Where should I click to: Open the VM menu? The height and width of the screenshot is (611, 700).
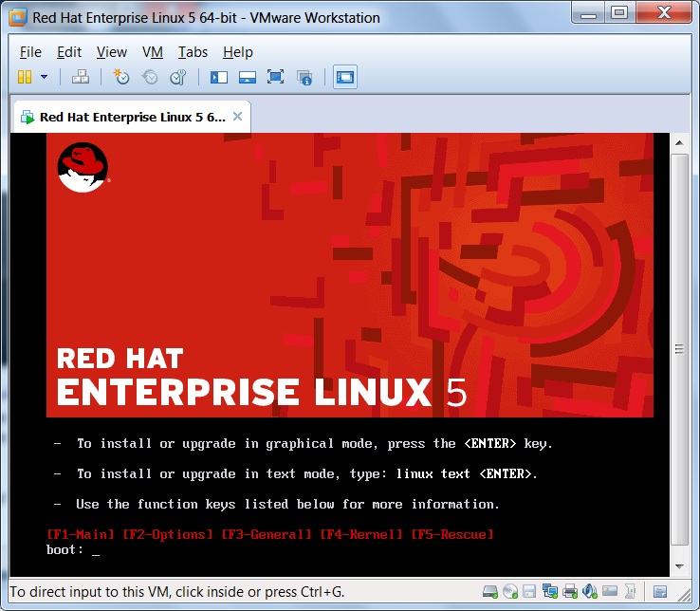tap(153, 52)
